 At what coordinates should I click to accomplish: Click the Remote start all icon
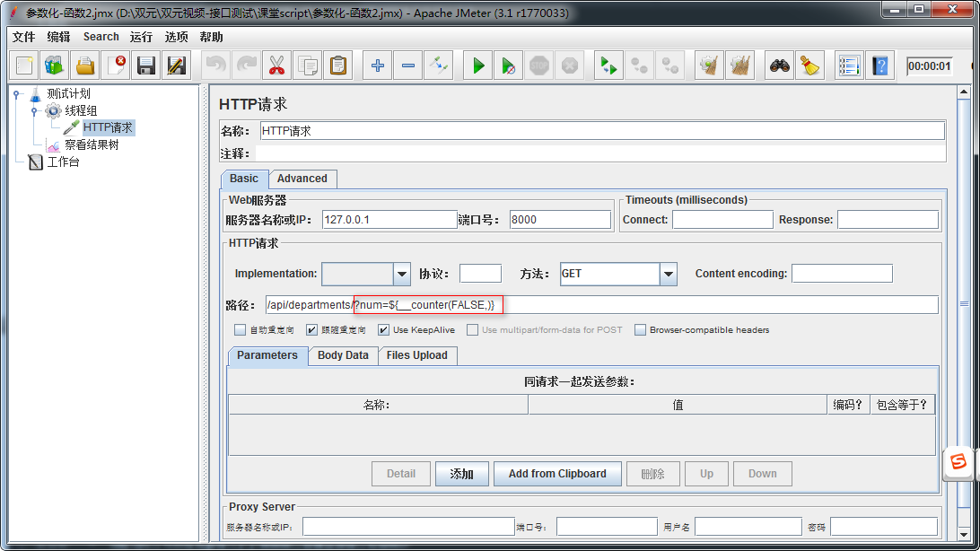608,66
